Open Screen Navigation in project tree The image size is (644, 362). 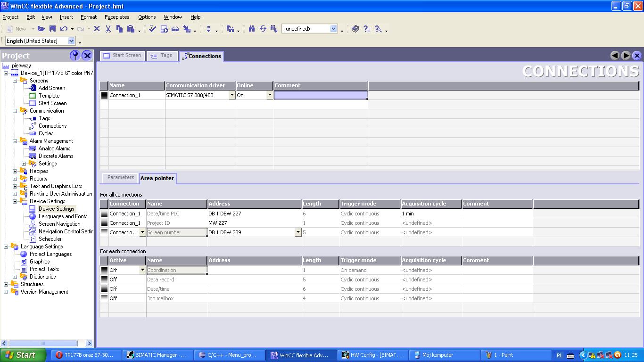(59, 224)
